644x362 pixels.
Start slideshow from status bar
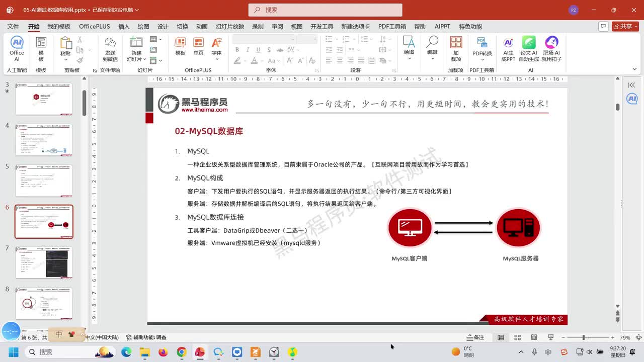pos(550,337)
